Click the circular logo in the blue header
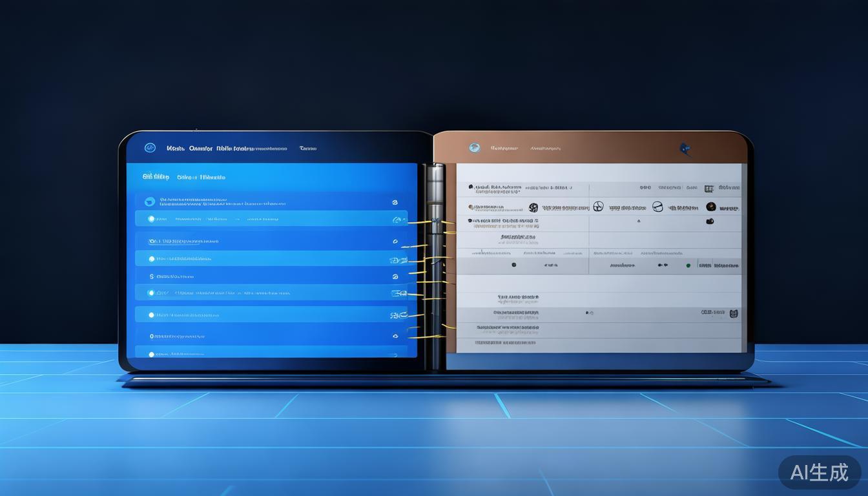 click(x=150, y=148)
